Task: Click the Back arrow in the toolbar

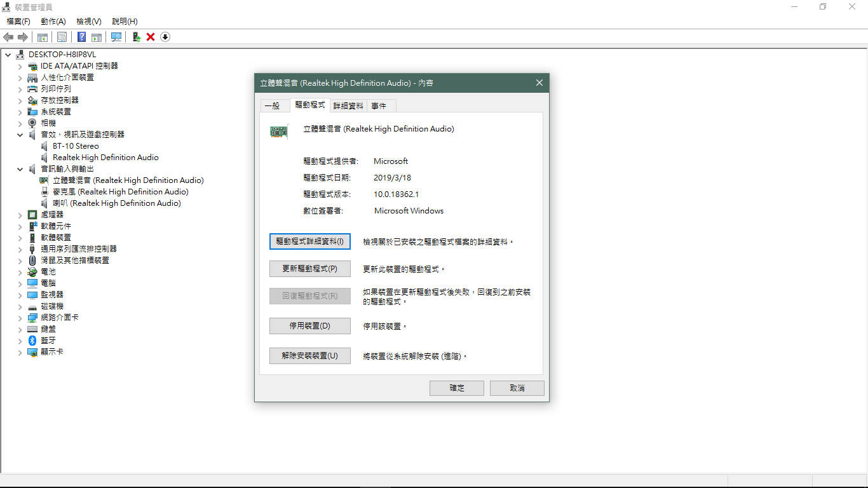Action: (x=8, y=37)
